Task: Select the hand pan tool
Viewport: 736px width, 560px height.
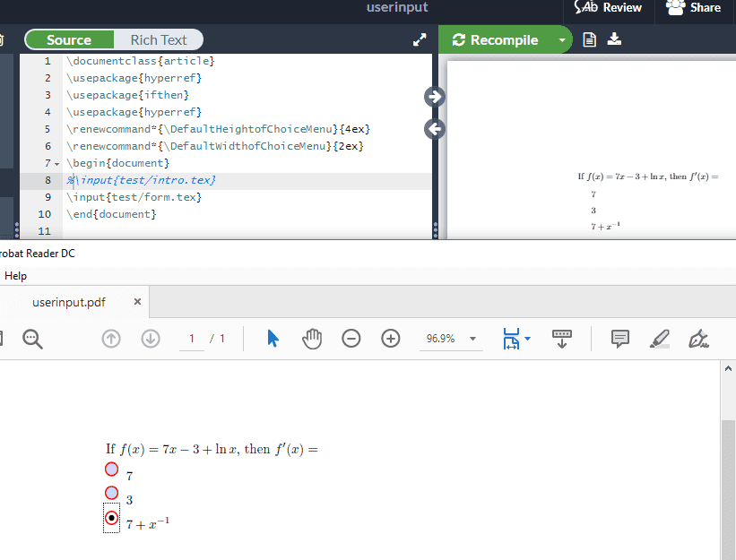Action: pos(311,339)
